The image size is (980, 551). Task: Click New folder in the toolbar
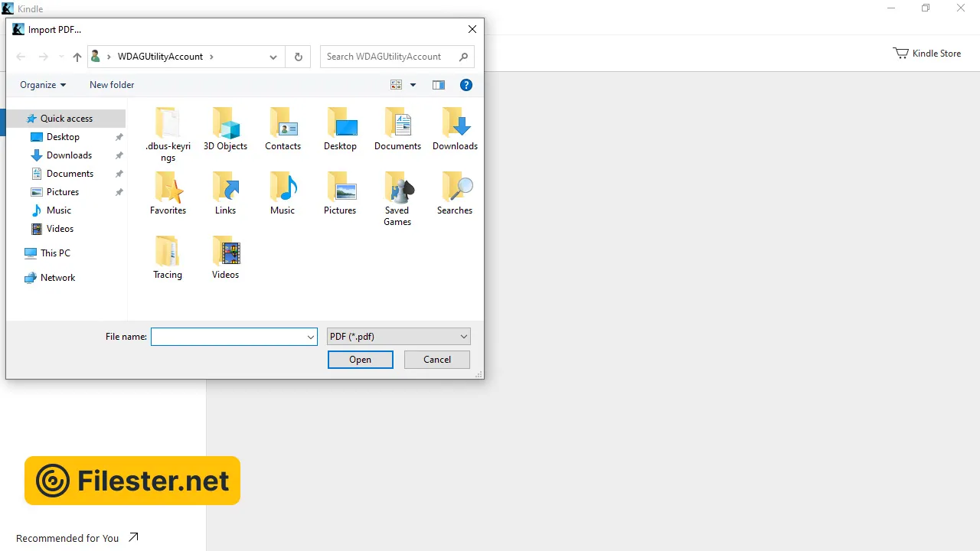pos(112,85)
